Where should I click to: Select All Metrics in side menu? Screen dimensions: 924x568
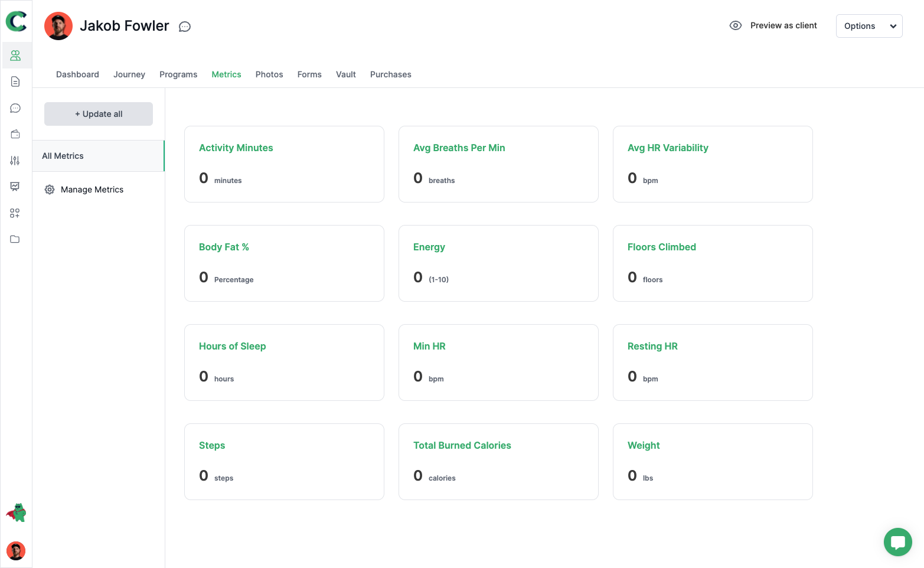pos(99,156)
